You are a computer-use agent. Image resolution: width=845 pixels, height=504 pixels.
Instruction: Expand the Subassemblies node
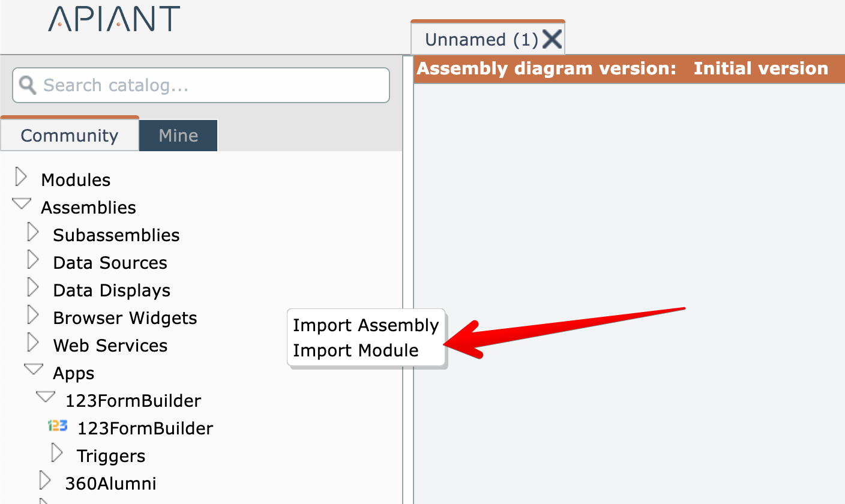point(34,233)
